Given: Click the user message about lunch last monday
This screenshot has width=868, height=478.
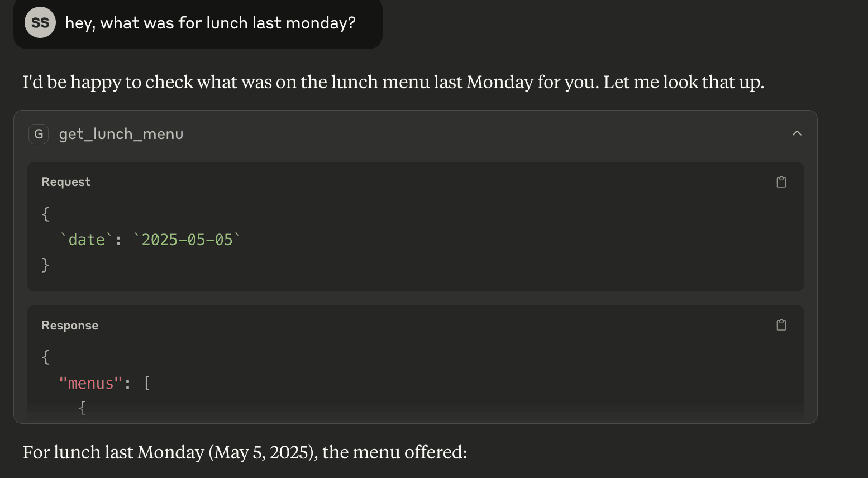Looking at the screenshot, I should click(211, 23).
